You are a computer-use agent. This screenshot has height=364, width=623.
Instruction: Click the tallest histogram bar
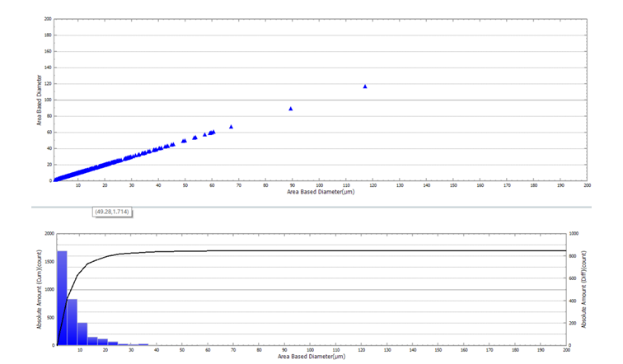(x=62, y=298)
